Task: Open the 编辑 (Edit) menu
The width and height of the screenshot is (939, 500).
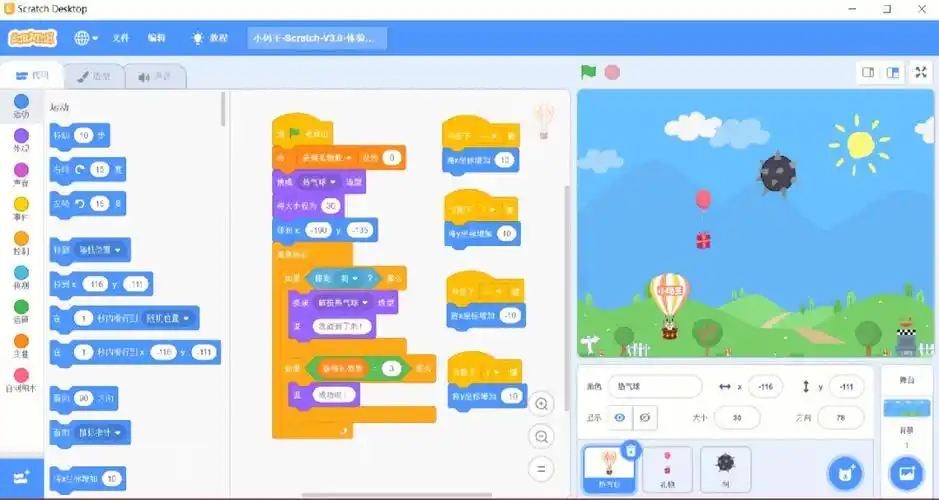Action: (156, 38)
